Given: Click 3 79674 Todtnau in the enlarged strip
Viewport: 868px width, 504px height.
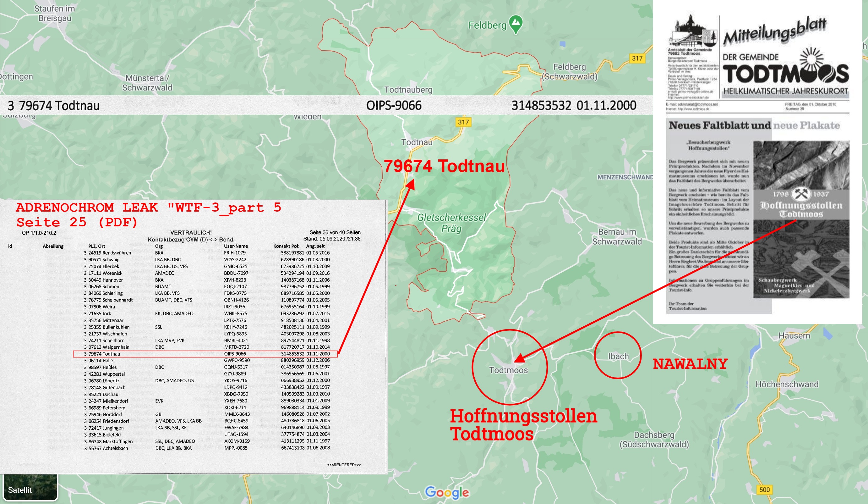Looking at the screenshot, I should [x=53, y=106].
